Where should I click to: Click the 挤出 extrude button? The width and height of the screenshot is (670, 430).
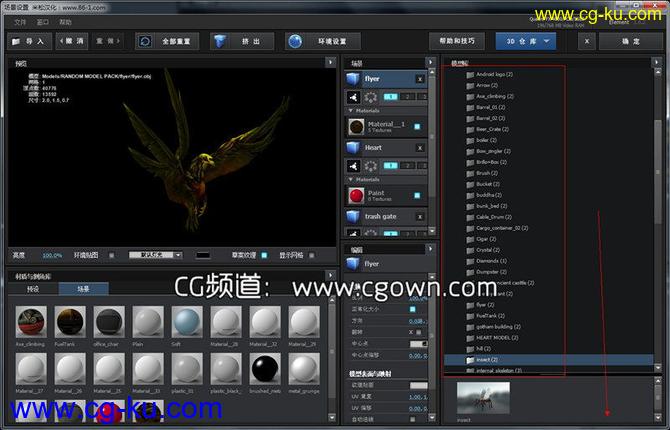(242, 41)
